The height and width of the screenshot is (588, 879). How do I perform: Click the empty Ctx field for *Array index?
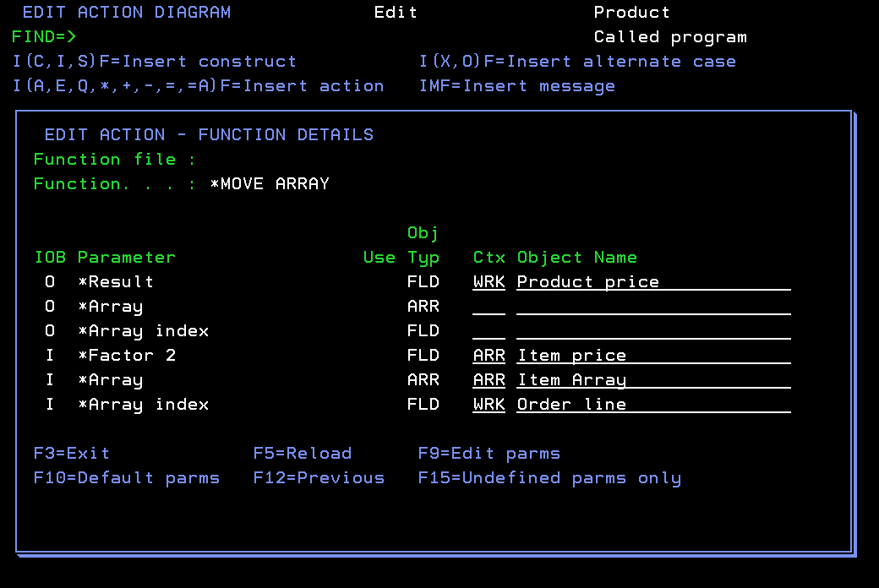click(489, 330)
